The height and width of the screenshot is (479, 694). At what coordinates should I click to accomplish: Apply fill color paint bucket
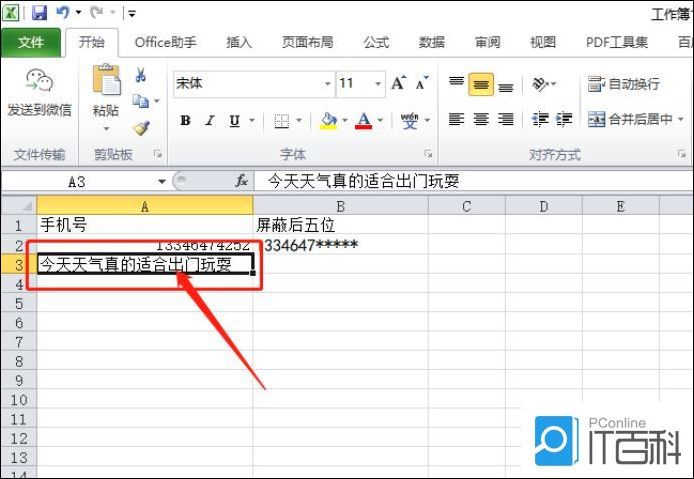pyautogui.click(x=328, y=120)
